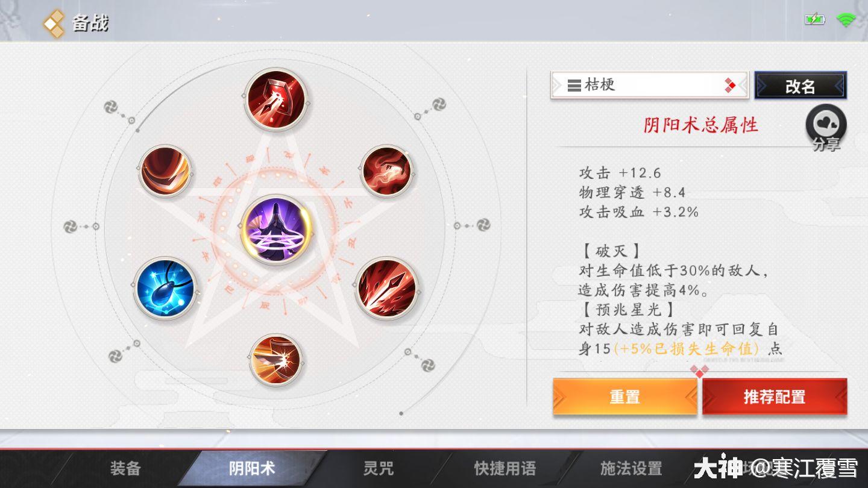Tap the 分享 share heart icon
Viewport: 868px width, 488px height.
pyautogui.click(x=826, y=128)
